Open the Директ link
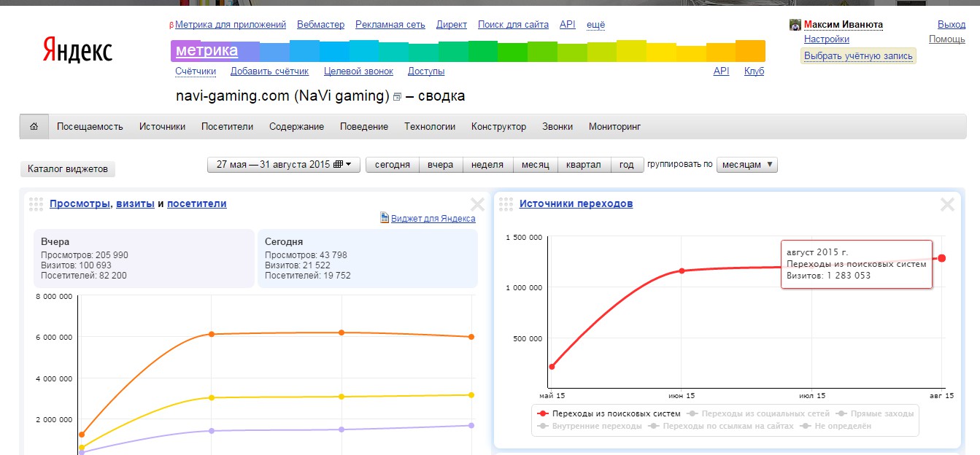The image size is (980, 455). click(x=452, y=25)
